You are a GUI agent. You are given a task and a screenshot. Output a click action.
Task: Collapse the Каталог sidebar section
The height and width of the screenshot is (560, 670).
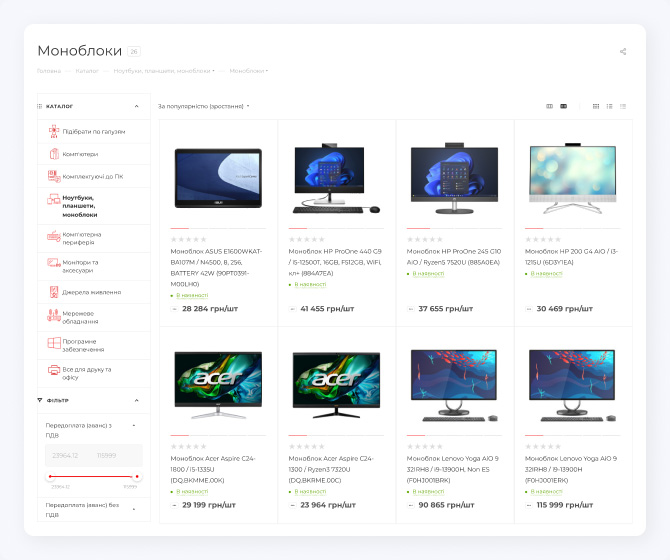(136, 106)
